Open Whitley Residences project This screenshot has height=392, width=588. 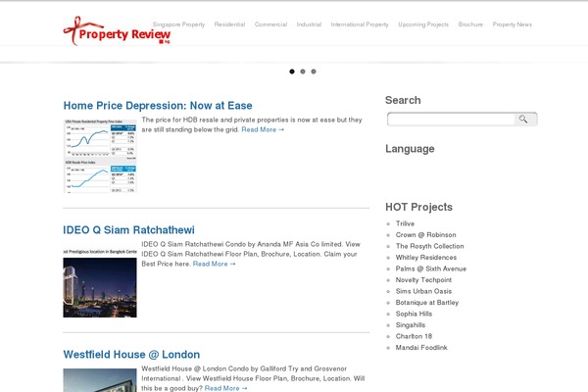(x=426, y=258)
